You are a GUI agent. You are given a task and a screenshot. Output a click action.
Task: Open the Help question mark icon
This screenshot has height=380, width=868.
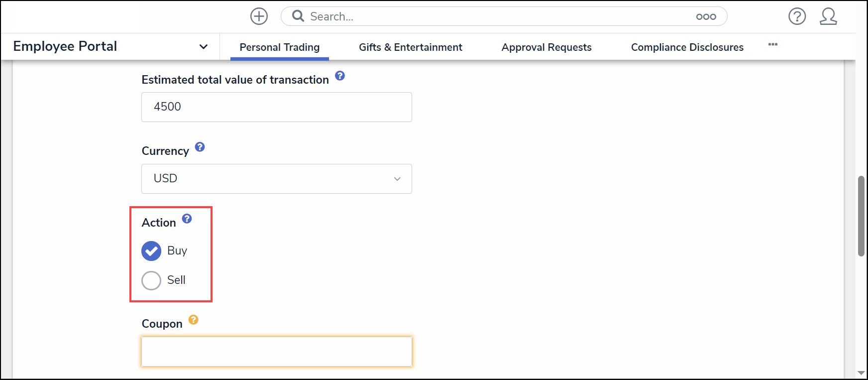coord(797,16)
